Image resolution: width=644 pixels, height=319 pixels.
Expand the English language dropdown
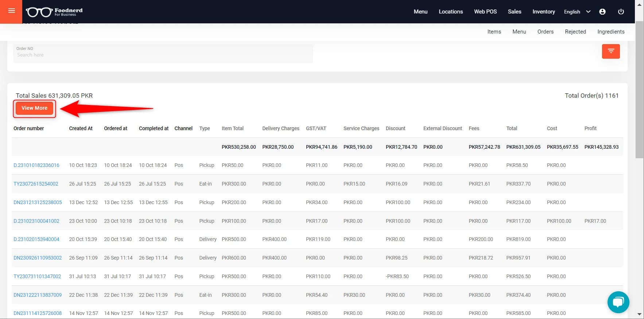(577, 12)
